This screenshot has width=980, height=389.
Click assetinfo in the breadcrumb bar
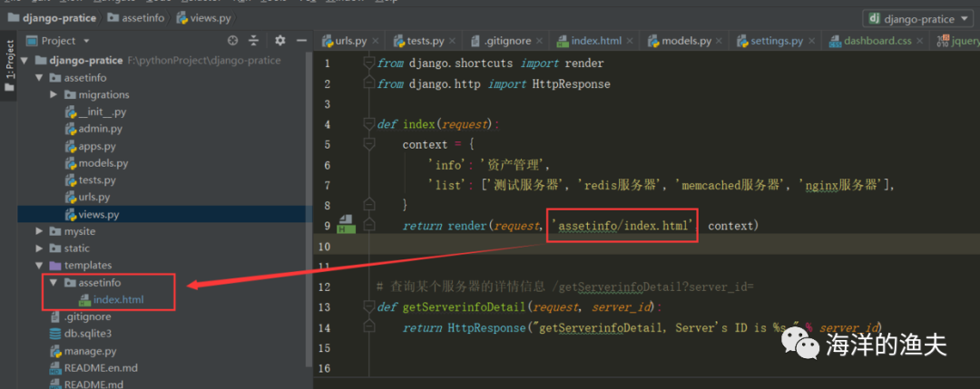tap(135, 18)
